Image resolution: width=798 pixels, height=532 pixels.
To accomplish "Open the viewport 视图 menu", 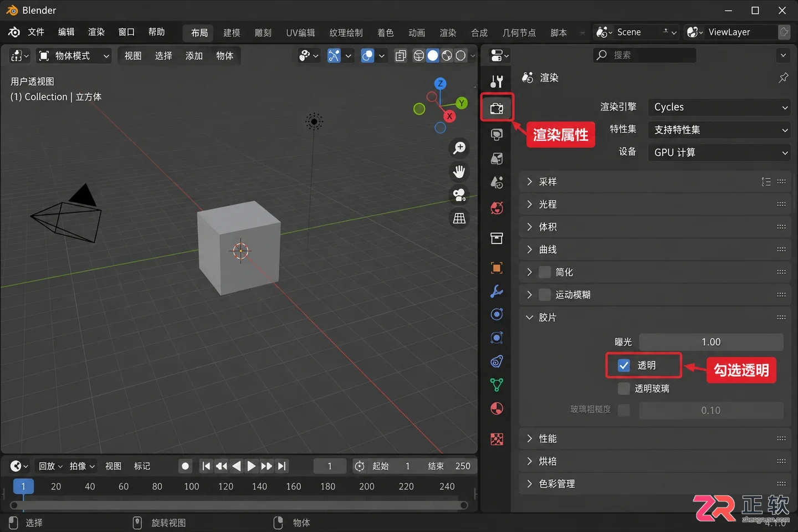I will coord(133,55).
